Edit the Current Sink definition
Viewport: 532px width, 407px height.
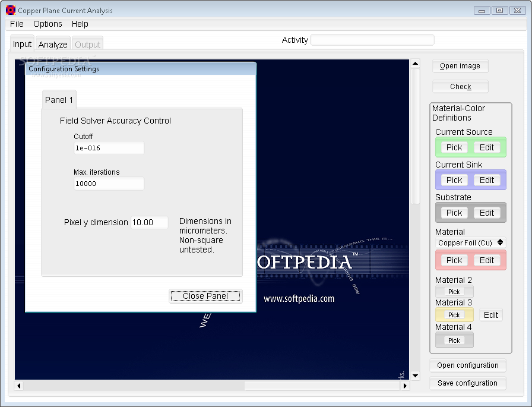[x=486, y=180]
